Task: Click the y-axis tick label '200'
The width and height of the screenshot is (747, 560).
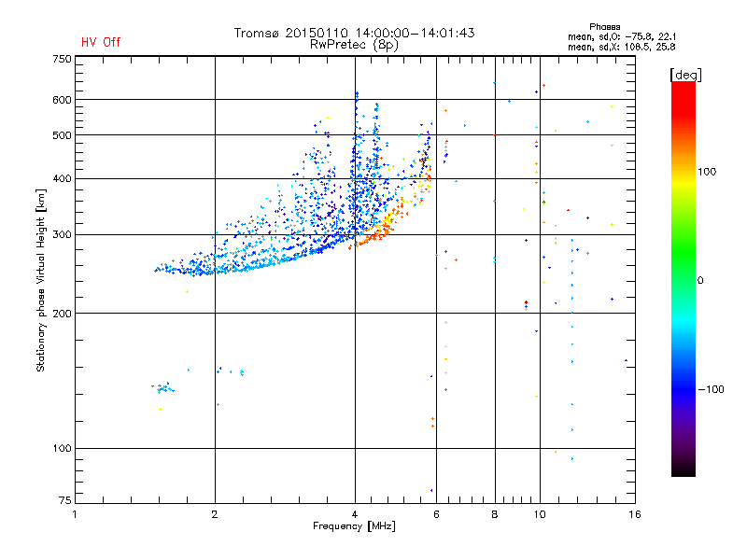Action: (62, 314)
